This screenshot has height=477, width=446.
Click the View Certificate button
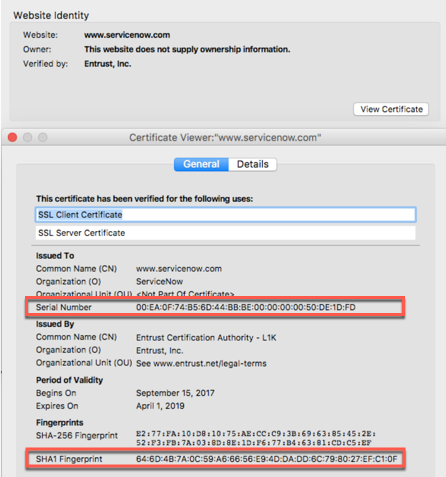pyautogui.click(x=391, y=109)
